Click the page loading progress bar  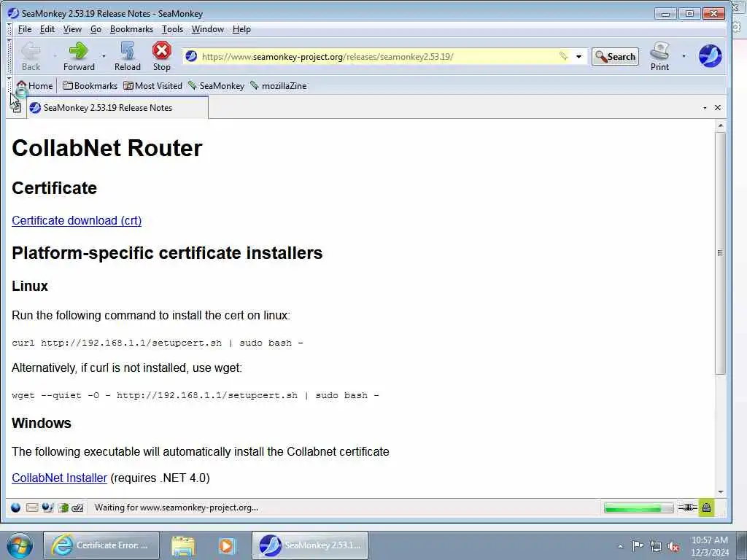638,508
